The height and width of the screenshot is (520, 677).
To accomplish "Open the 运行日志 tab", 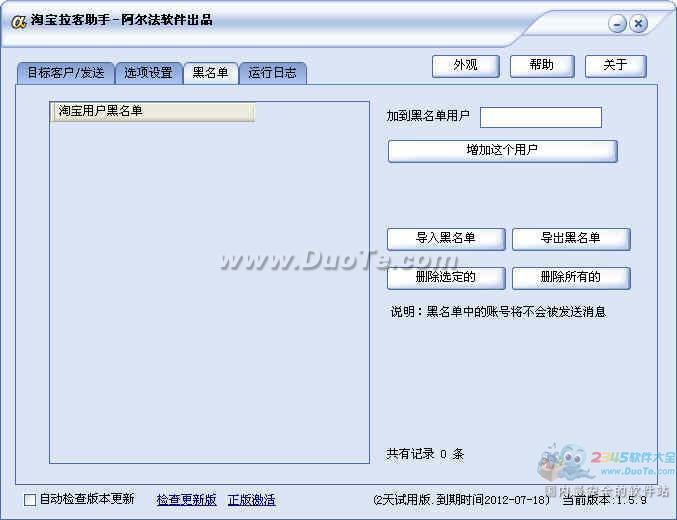I will 272,73.
